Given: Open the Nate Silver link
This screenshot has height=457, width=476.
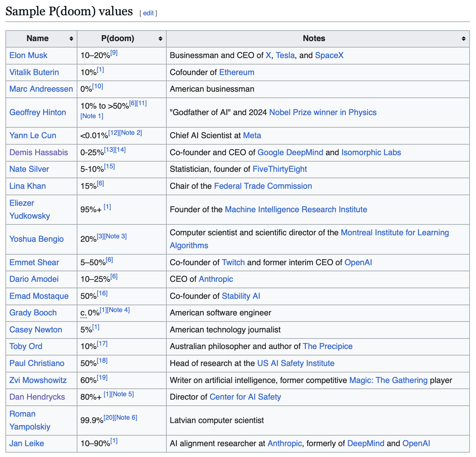Looking at the screenshot, I should tap(29, 169).
